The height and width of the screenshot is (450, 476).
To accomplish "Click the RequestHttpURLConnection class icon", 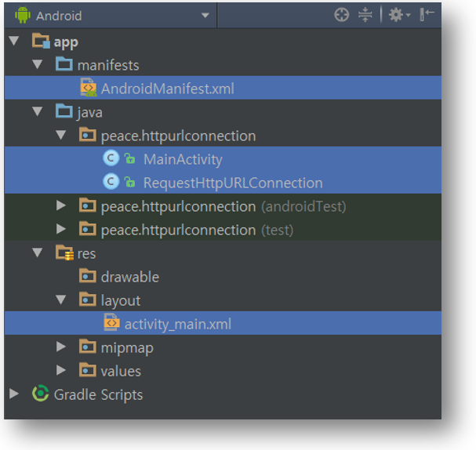I will coord(111,181).
